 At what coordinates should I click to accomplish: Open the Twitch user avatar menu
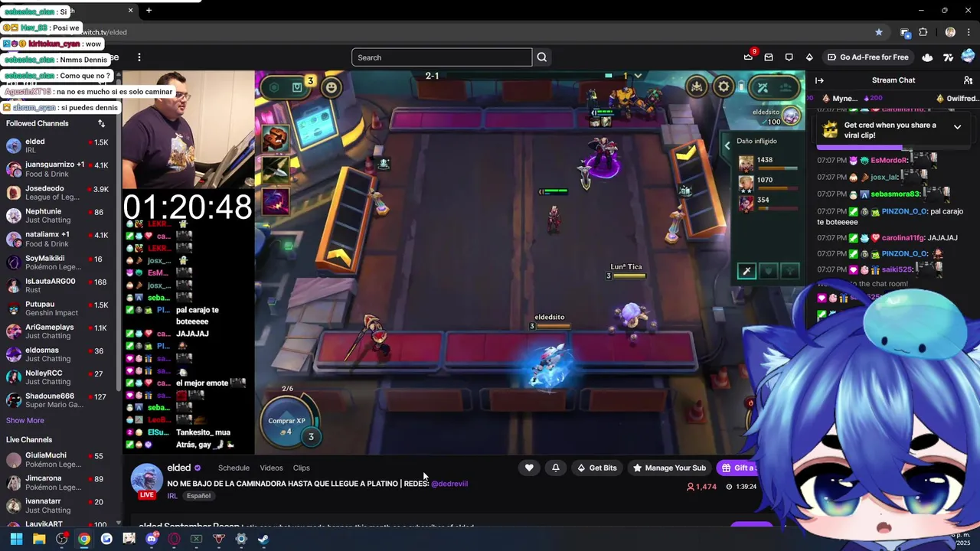(x=969, y=57)
